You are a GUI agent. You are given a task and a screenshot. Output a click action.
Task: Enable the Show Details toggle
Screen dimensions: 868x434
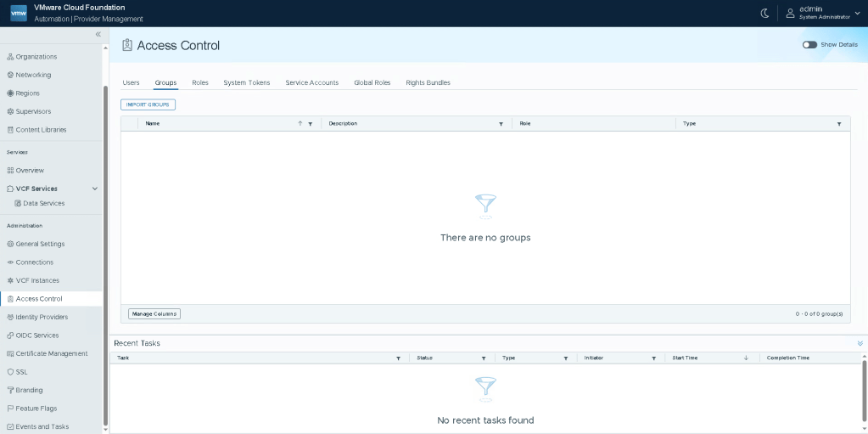click(x=809, y=45)
